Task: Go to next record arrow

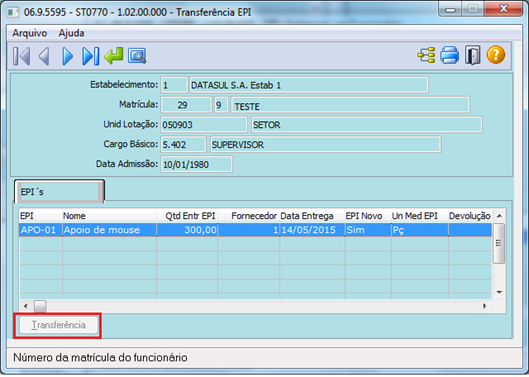Action: click(67, 56)
